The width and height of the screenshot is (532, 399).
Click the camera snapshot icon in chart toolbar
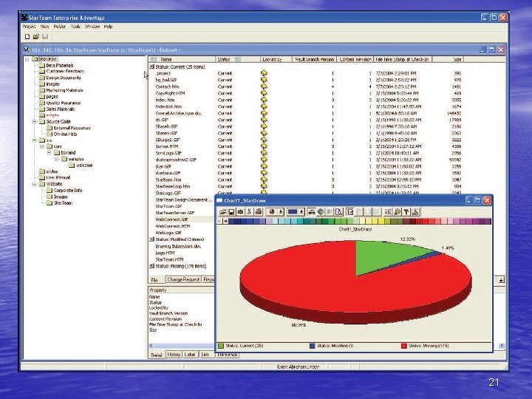pos(240,212)
